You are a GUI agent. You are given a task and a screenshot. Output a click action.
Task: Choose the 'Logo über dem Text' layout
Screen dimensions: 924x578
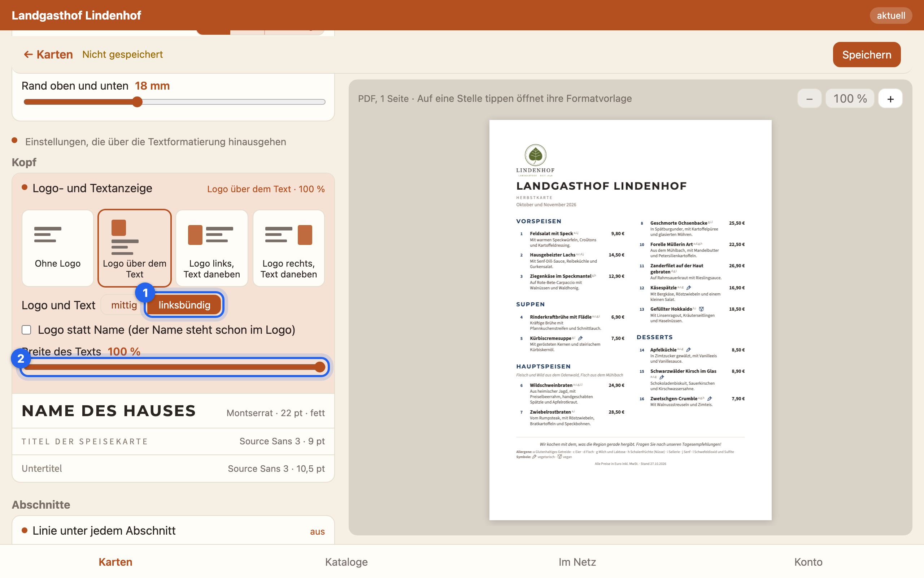134,248
